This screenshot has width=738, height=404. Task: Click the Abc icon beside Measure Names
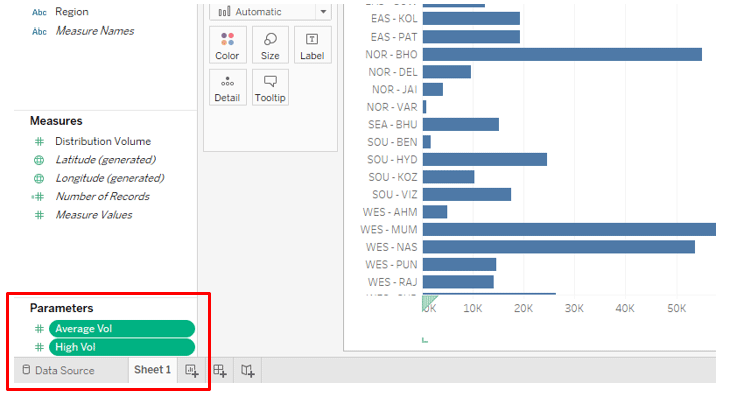point(39,32)
